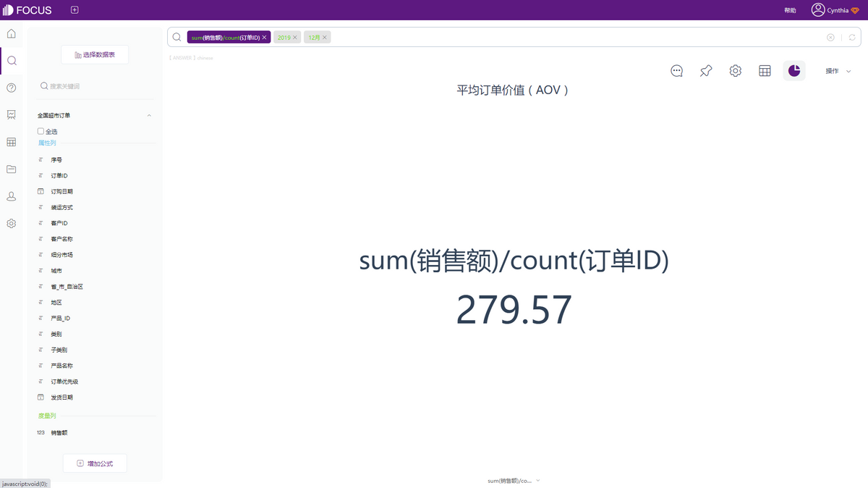The image size is (868, 488).
Task: Click the 增加公式 button
Action: pos(95,463)
